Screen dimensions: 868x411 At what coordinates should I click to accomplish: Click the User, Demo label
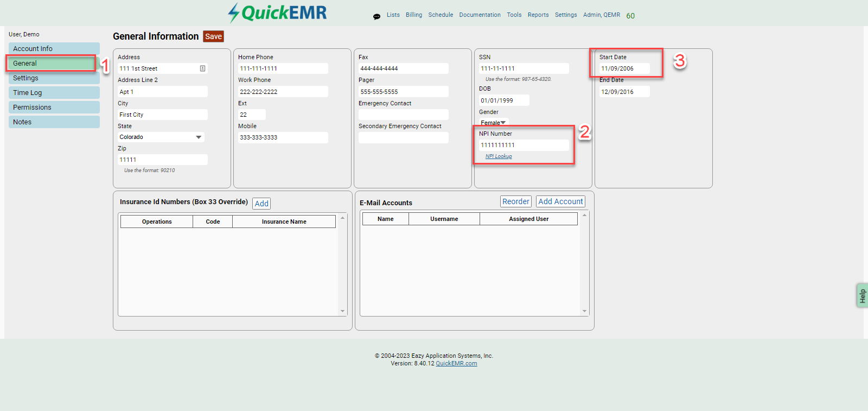point(24,34)
